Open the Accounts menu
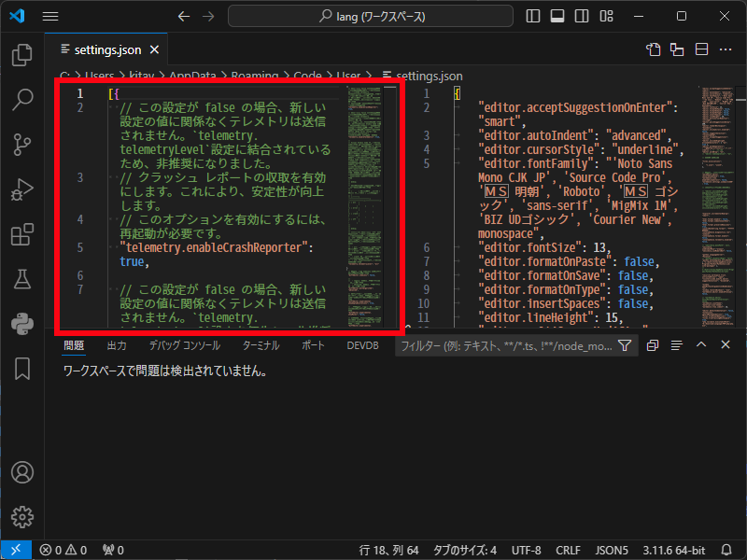The image size is (747, 560). pos(21,472)
